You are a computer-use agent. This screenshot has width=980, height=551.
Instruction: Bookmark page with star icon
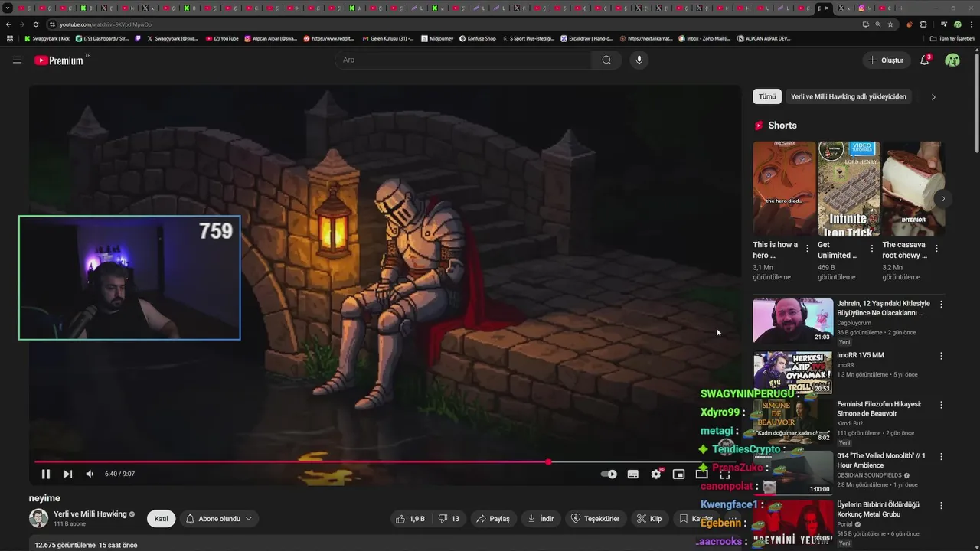[890, 24]
